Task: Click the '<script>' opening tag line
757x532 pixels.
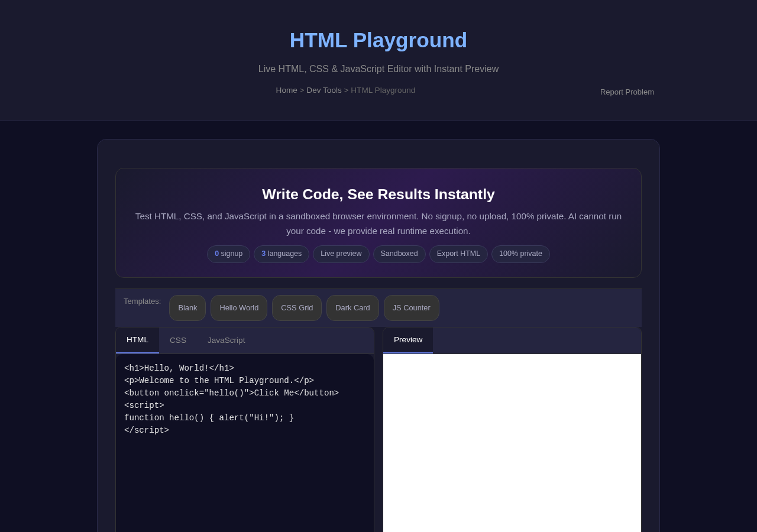Action: click(x=144, y=406)
